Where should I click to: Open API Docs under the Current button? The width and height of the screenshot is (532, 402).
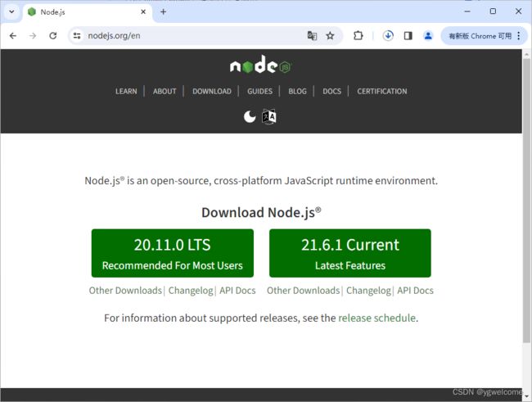[415, 291]
